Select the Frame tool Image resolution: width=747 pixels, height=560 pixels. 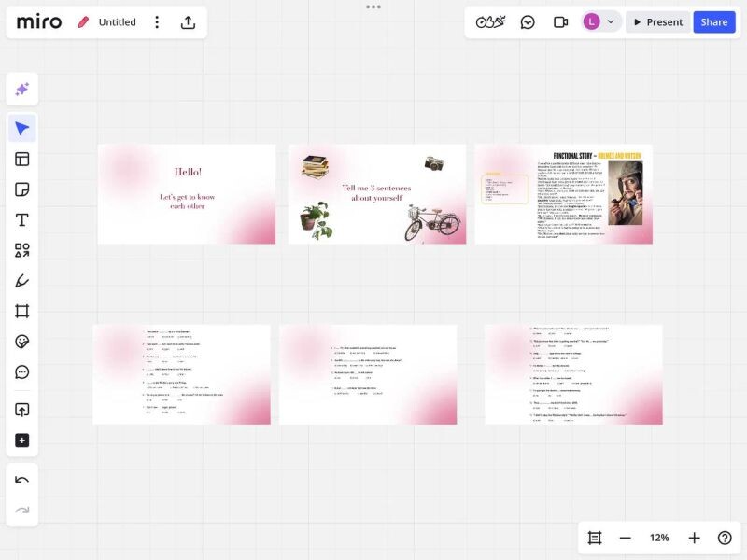(22, 311)
